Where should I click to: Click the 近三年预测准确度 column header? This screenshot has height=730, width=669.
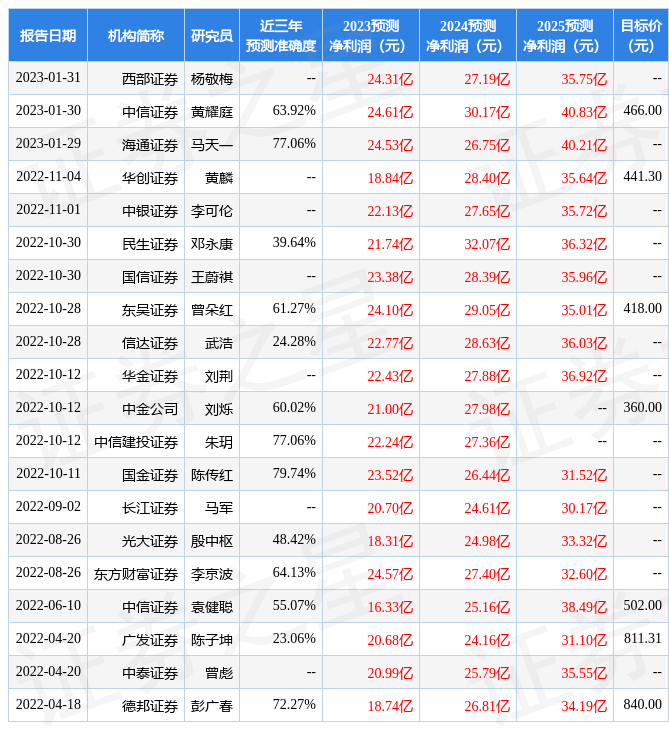tap(281, 35)
